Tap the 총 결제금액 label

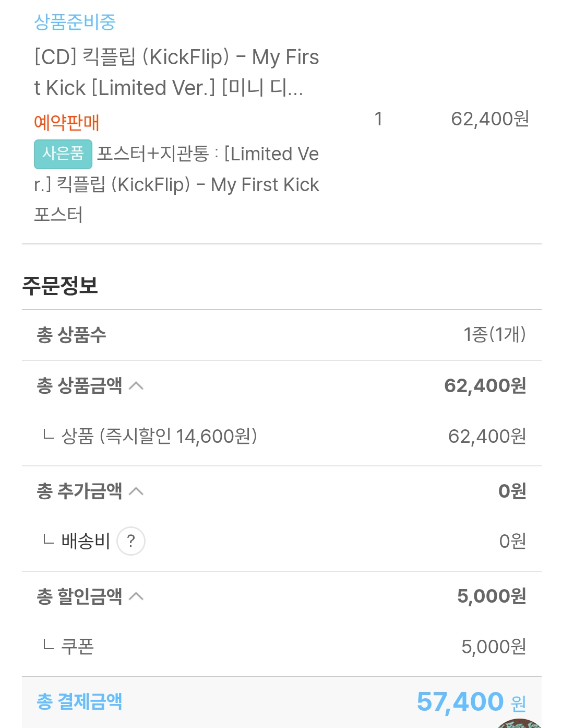pos(79,701)
